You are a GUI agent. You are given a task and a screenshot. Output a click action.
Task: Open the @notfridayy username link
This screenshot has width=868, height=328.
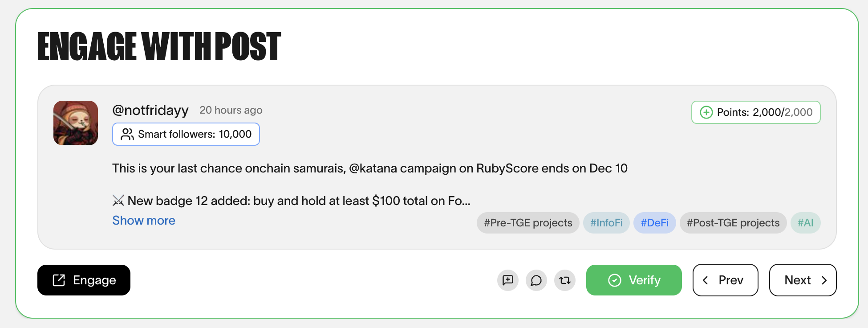[150, 110]
